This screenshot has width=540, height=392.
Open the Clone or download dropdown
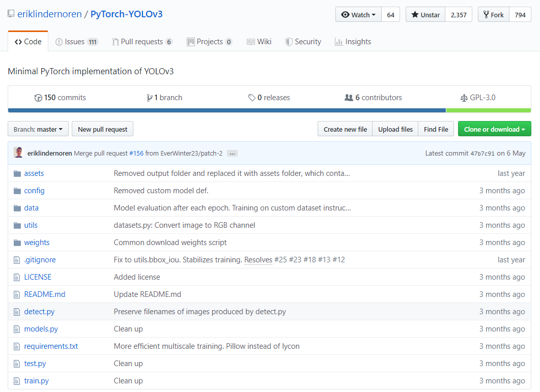click(x=494, y=129)
